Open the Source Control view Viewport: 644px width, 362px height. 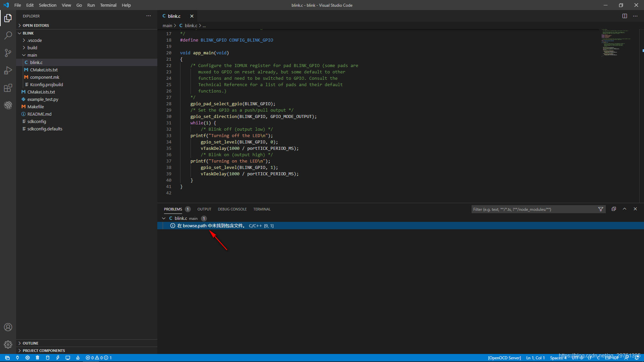8,53
